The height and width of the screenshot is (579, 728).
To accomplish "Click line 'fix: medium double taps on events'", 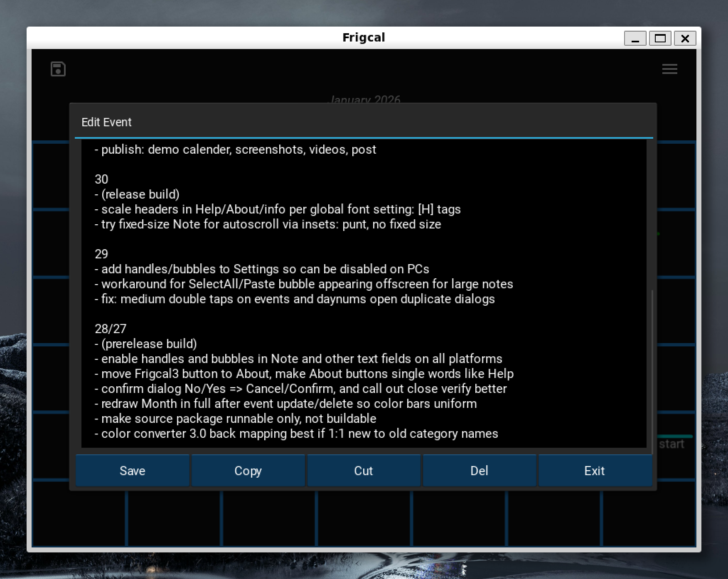I will point(295,299).
